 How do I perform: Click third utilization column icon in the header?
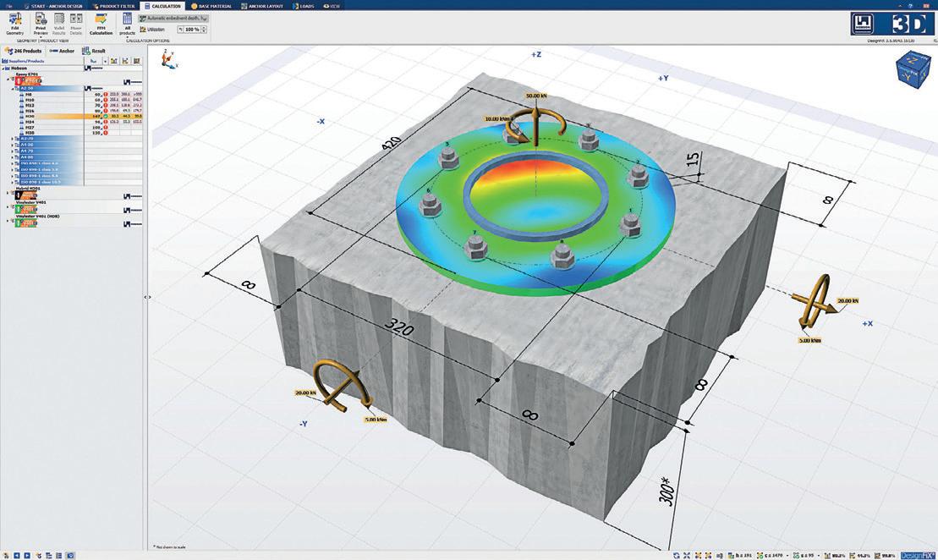(136, 61)
